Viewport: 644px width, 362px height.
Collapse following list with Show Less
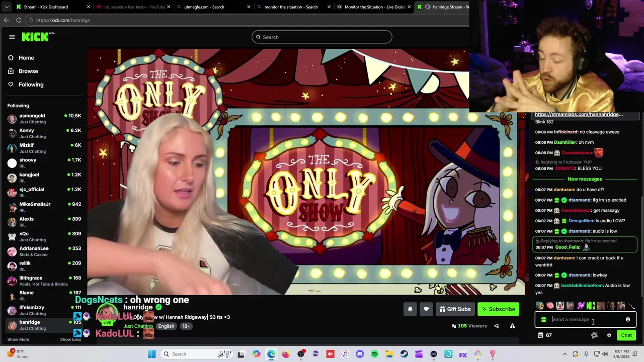[70, 339]
